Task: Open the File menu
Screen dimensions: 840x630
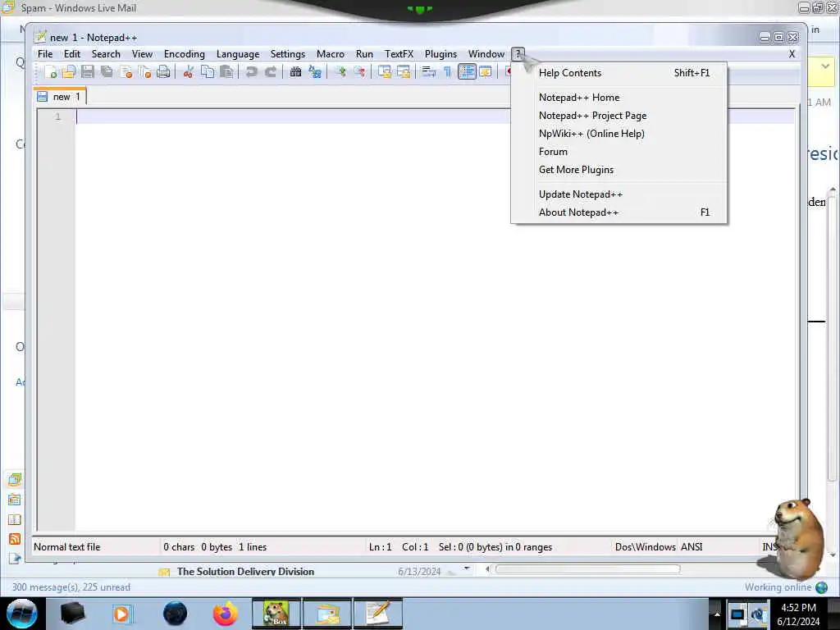Action: coord(45,53)
